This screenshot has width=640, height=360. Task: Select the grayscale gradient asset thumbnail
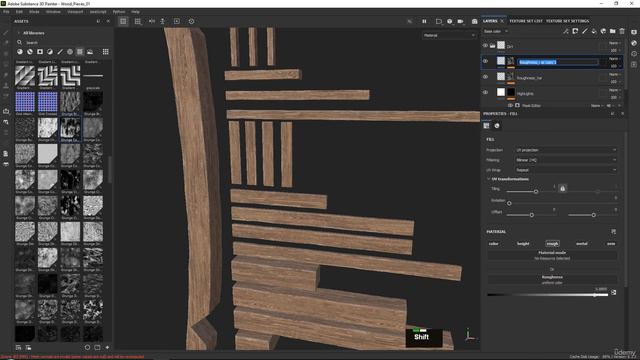tap(93, 76)
